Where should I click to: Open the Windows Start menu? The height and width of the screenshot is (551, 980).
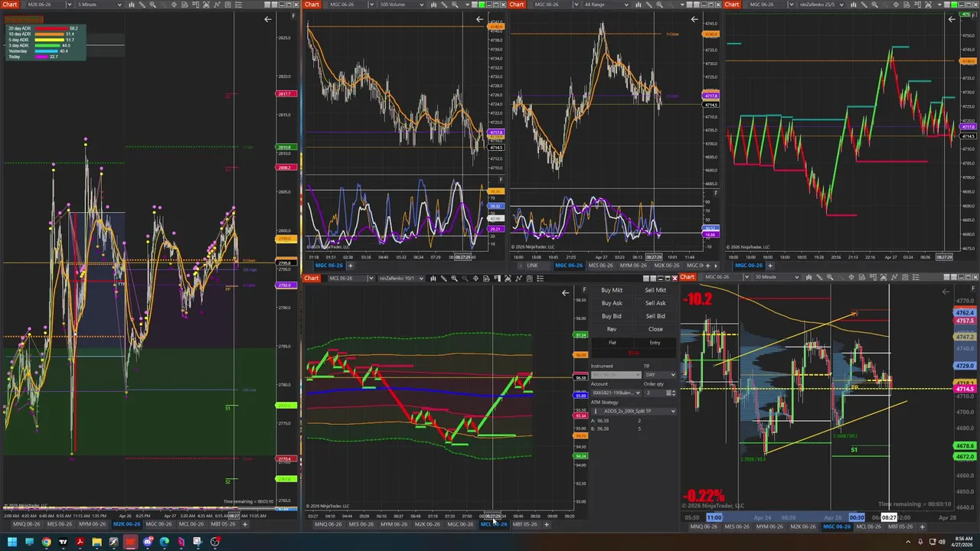click(12, 542)
